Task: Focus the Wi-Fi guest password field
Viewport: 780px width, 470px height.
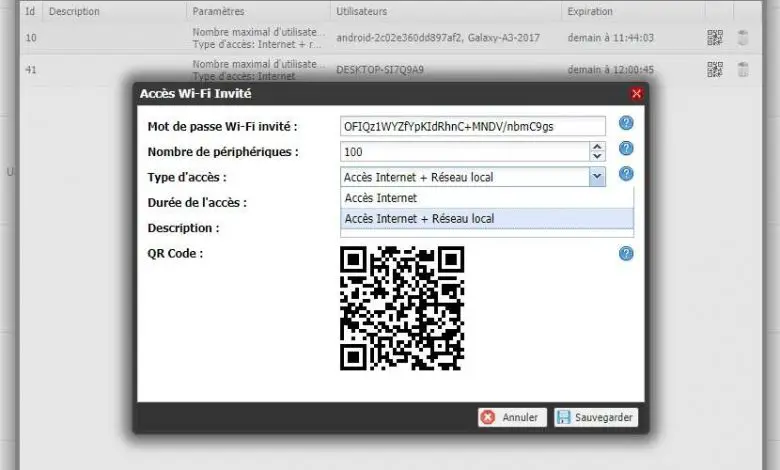Action: (x=473, y=126)
